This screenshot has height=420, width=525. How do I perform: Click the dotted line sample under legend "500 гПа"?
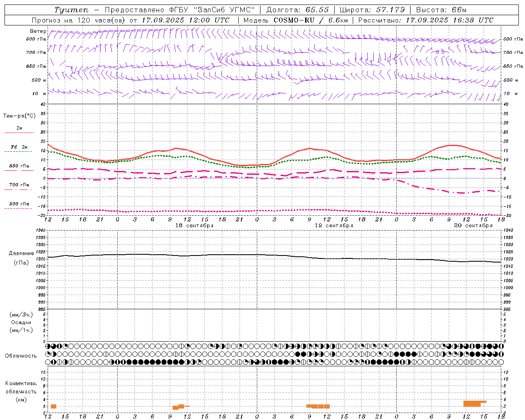[x=18, y=208]
